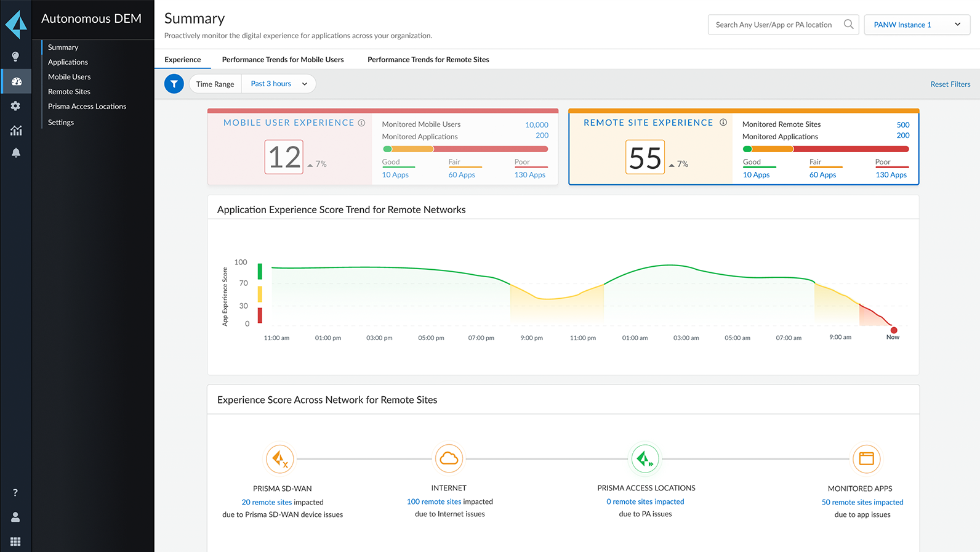This screenshot has width=980, height=552.
Task: Click the Mobile User Experience info icon
Action: point(362,123)
